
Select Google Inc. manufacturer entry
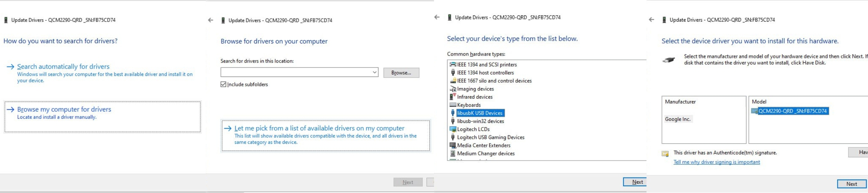click(x=677, y=119)
